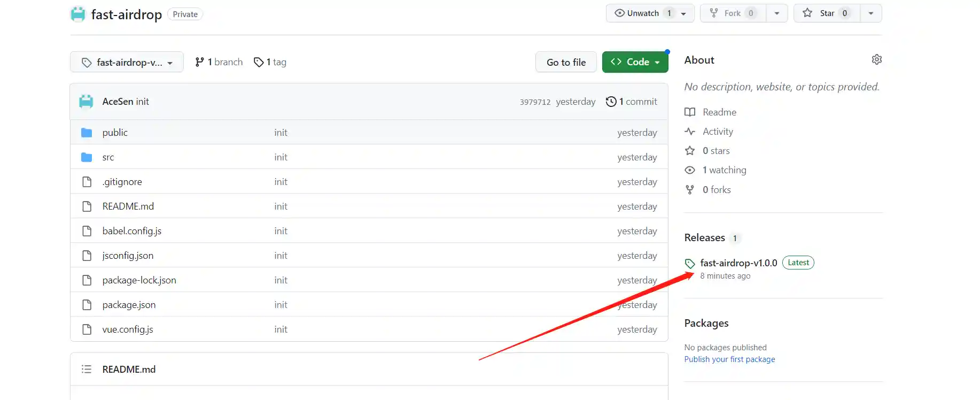980x400 pixels.
Task: Click the README.md file icon in file list
Action: [87, 206]
